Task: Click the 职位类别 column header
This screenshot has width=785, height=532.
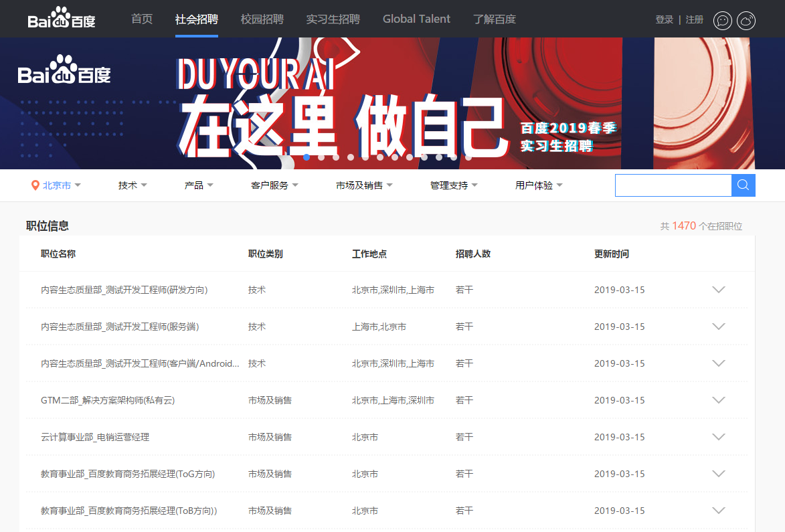Action: [x=265, y=254]
